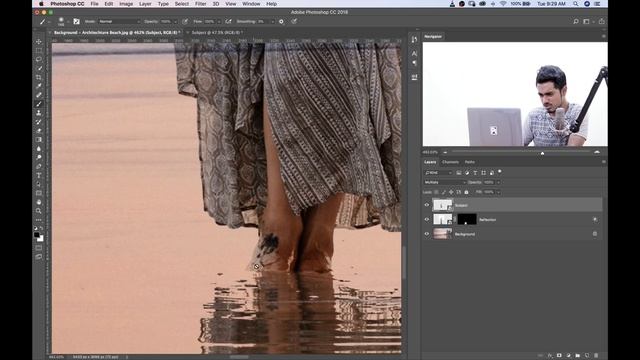Select the Brush tool in the toolbar
Viewport: 640px width, 360px height.
point(39,104)
